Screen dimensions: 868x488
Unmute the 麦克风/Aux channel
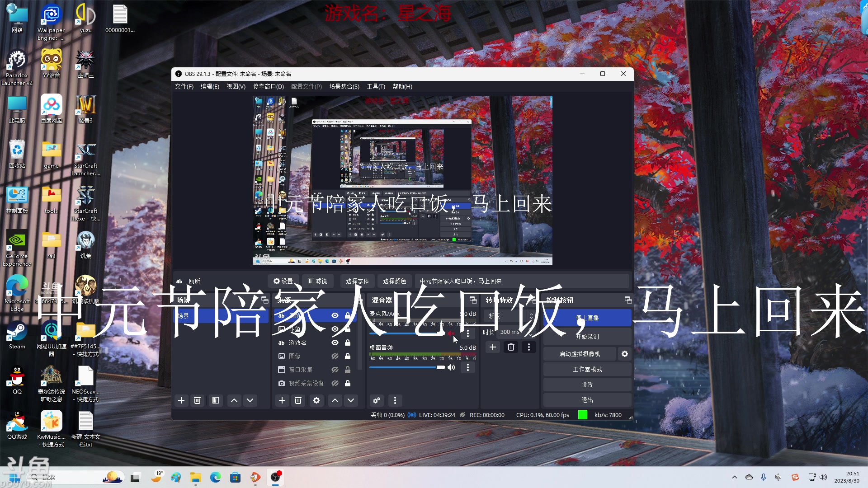click(451, 333)
